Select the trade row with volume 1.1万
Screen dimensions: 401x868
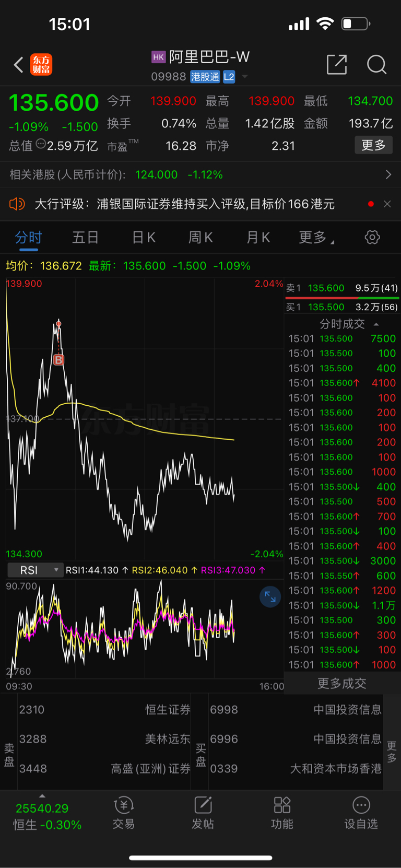(342, 606)
